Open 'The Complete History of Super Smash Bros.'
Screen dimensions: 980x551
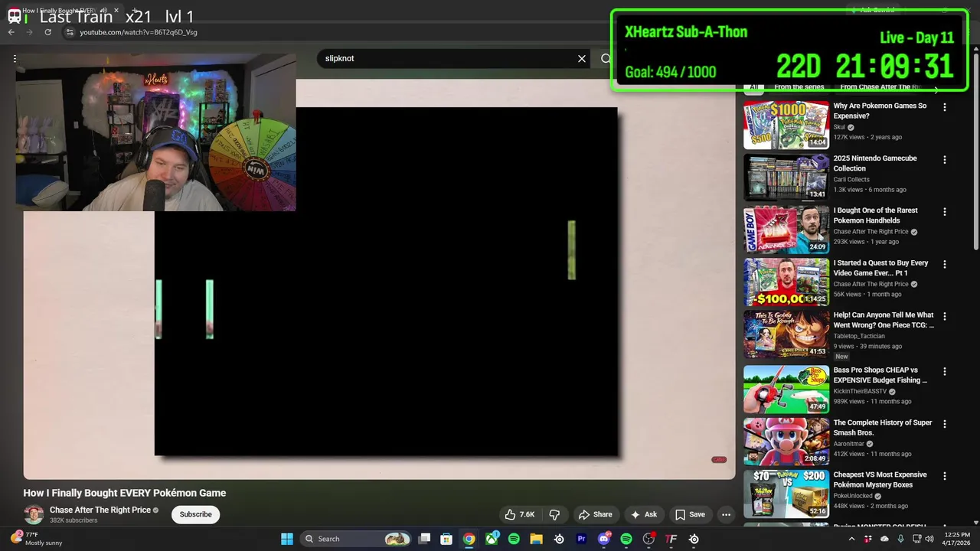(x=883, y=427)
